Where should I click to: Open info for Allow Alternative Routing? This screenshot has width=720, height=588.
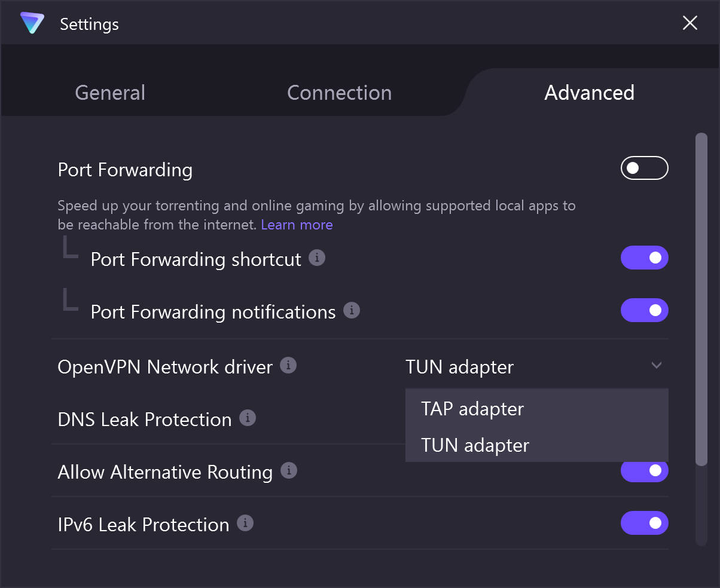point(289,470)
